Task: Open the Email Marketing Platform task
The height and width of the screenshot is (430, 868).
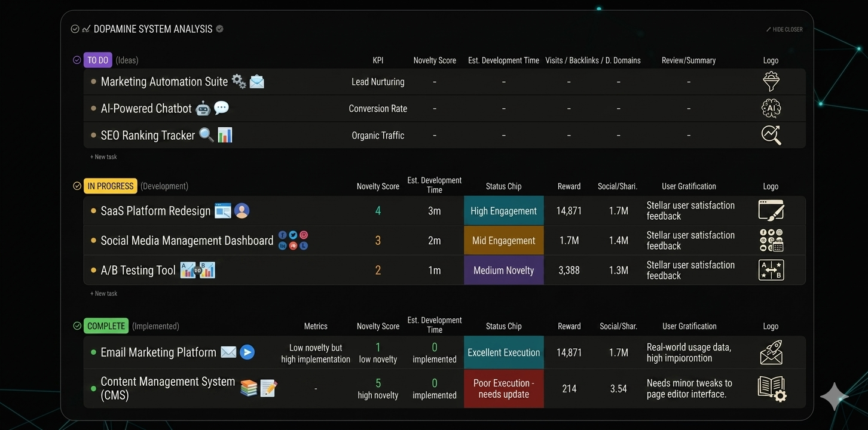Action: tap(158, 352)
